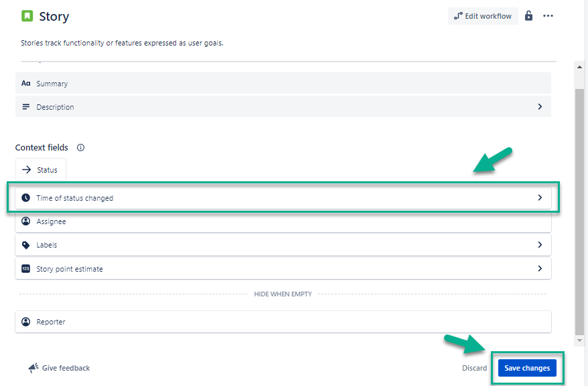The image size is (588, 386).
Task: Click the person icon on Assignee field
Action: [x=26, y=221]
